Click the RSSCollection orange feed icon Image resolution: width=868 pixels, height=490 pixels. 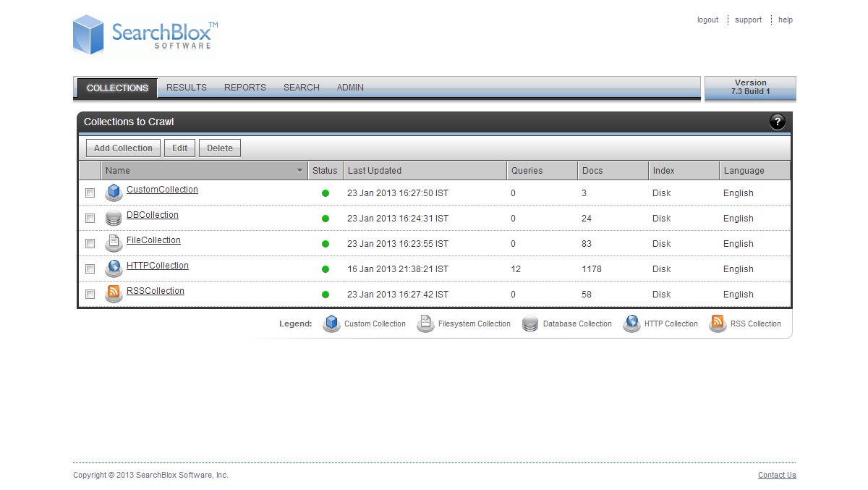coord(114,294)
